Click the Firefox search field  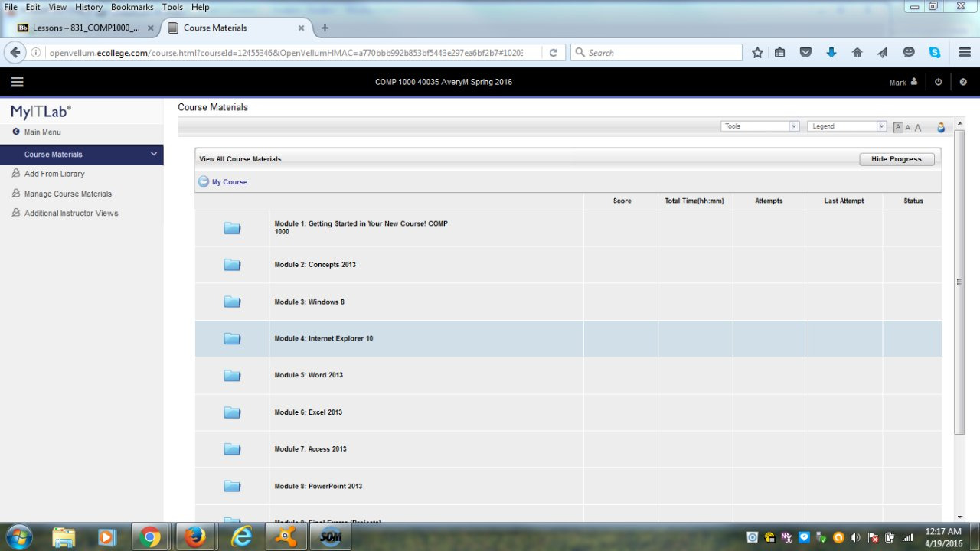[656, 53]
